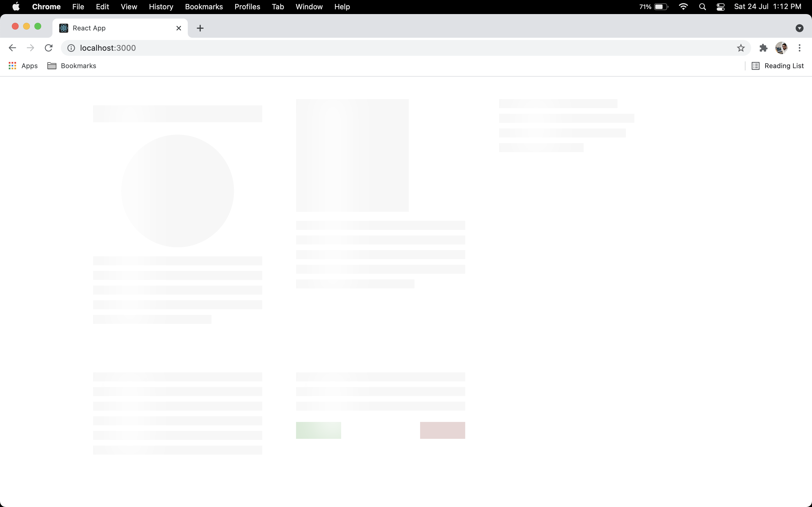Expand the tab search dropdown arrow

pos(799,28)
